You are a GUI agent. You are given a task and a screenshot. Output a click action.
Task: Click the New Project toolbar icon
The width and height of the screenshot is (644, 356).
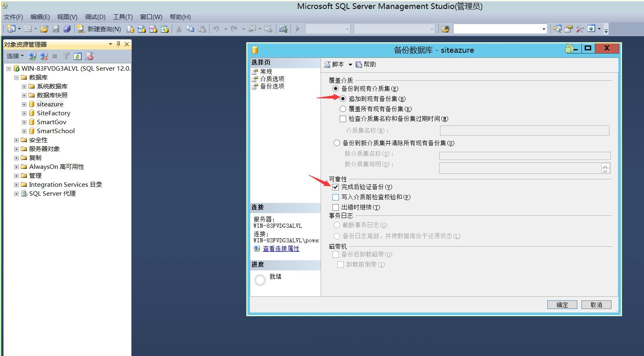[11, 29]
